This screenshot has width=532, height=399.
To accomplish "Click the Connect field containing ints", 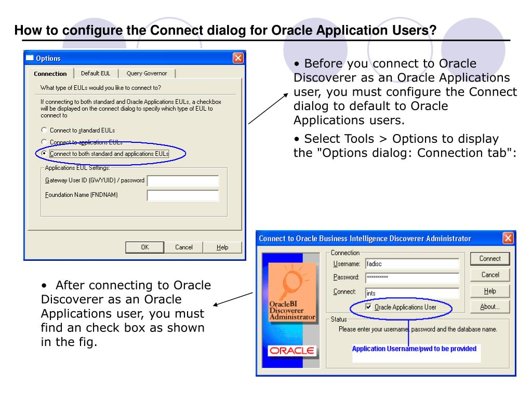I will [x=412, y=293].
